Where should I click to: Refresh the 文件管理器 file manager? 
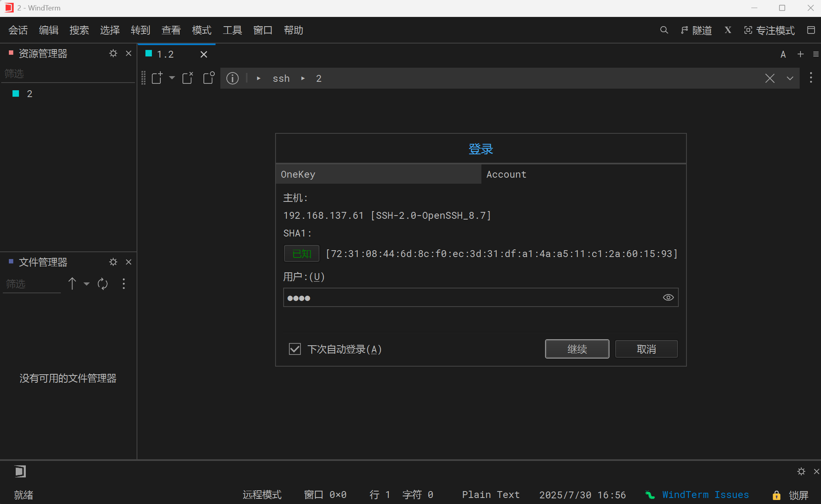[103, 284]
